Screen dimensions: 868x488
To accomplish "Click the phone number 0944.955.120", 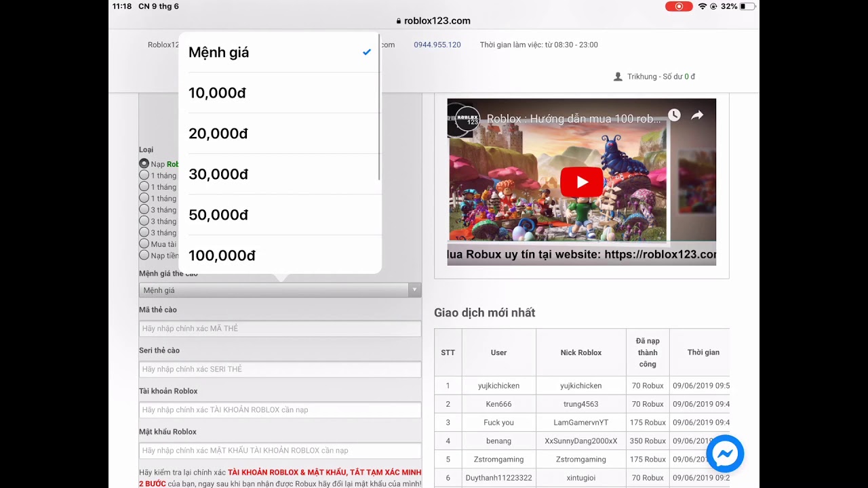I will (x=437, y=45).
